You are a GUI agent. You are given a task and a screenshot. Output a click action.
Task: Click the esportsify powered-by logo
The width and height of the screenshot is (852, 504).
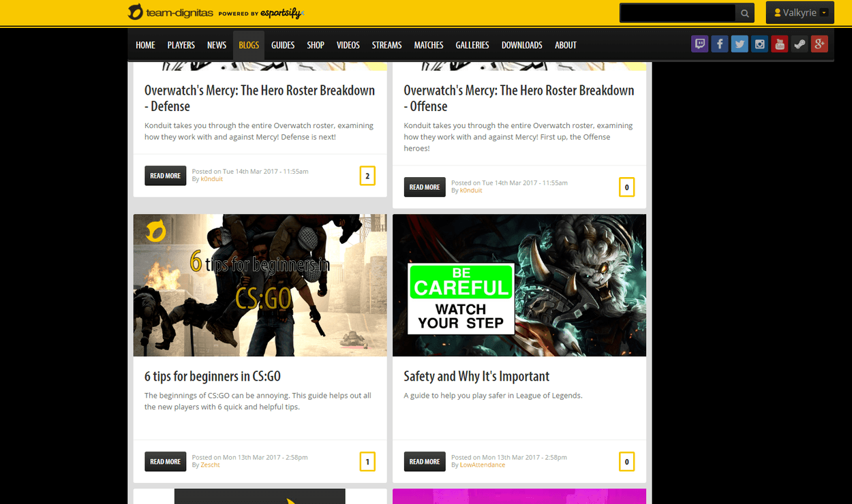[x=282, y=13]
